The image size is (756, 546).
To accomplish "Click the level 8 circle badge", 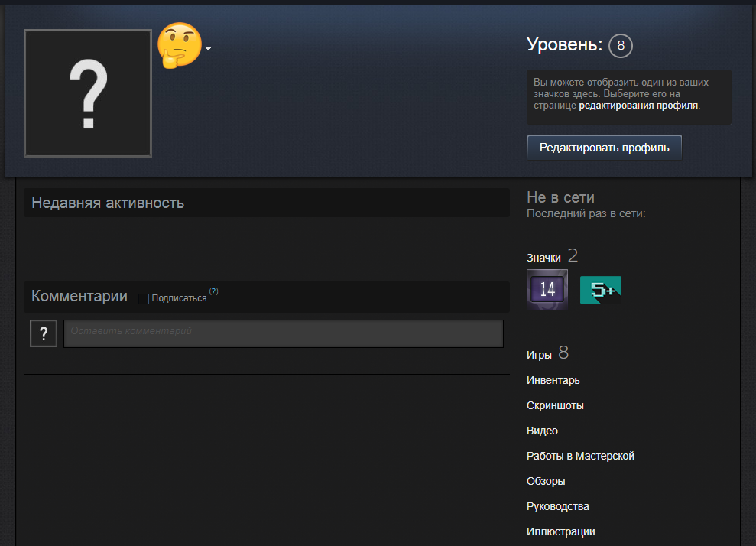I will [x=620, y=46].
